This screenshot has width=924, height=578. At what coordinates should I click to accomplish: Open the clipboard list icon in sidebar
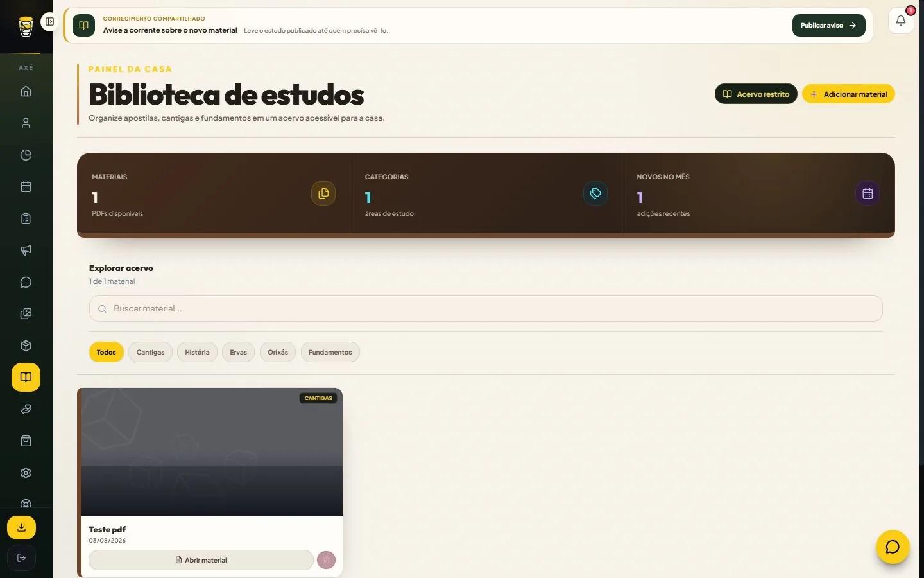pos(26,218)
